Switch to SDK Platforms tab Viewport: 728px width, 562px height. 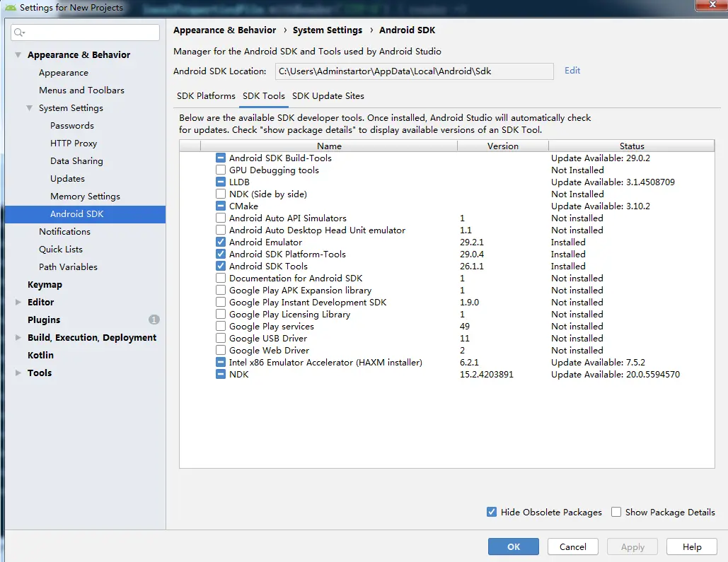click(x=206, y=96)
